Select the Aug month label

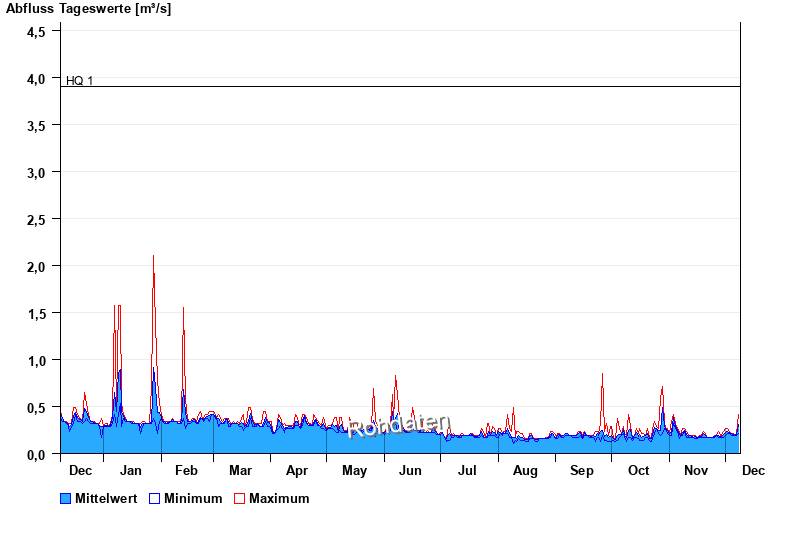[x=525, y=470]
